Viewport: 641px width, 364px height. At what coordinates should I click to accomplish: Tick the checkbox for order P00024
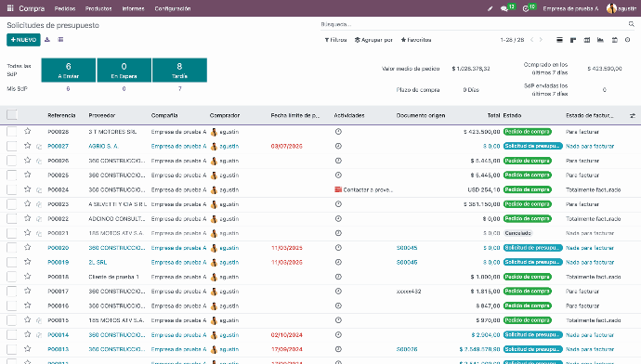(x=12, y=189)
